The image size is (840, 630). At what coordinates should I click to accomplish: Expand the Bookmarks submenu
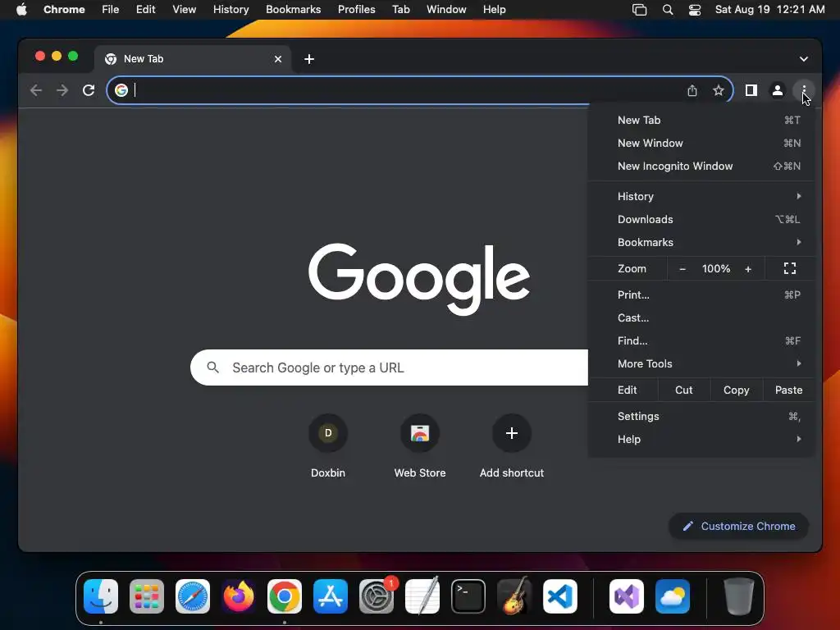702,242
